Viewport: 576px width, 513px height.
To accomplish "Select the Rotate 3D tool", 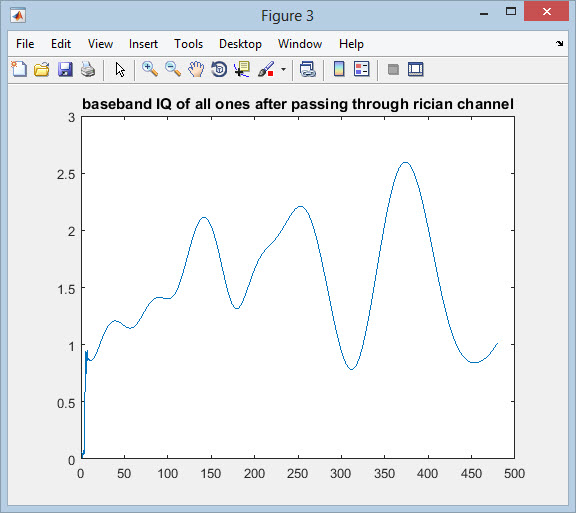I will [x=219, y=69].
